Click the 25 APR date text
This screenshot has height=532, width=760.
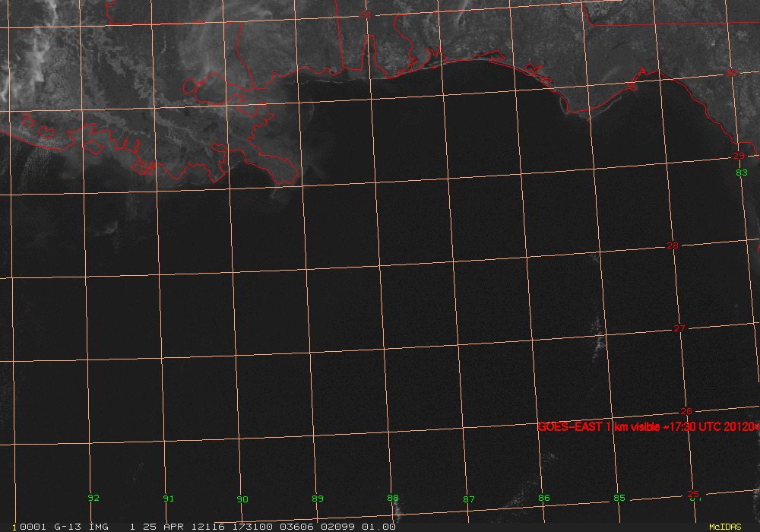(163, 527)
